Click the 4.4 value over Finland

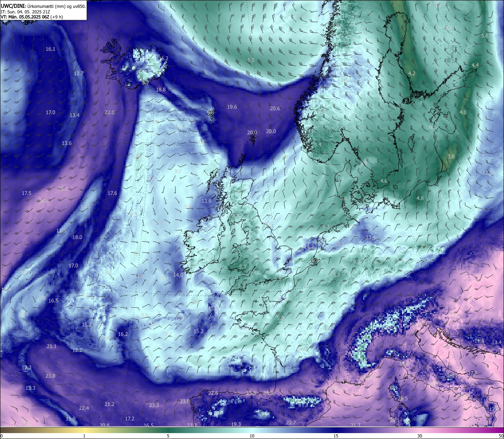coord(475,65)
